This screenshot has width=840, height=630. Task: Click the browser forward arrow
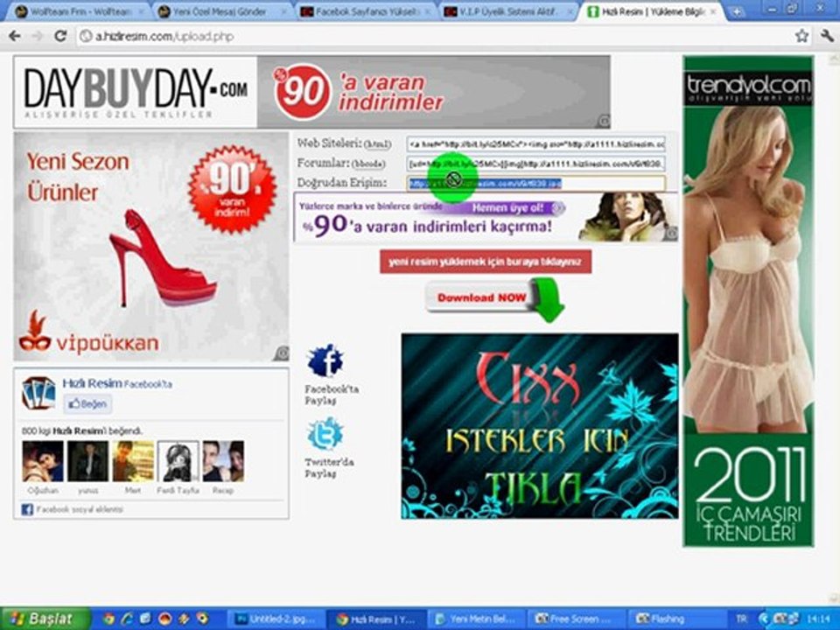(x=37, y=36)
